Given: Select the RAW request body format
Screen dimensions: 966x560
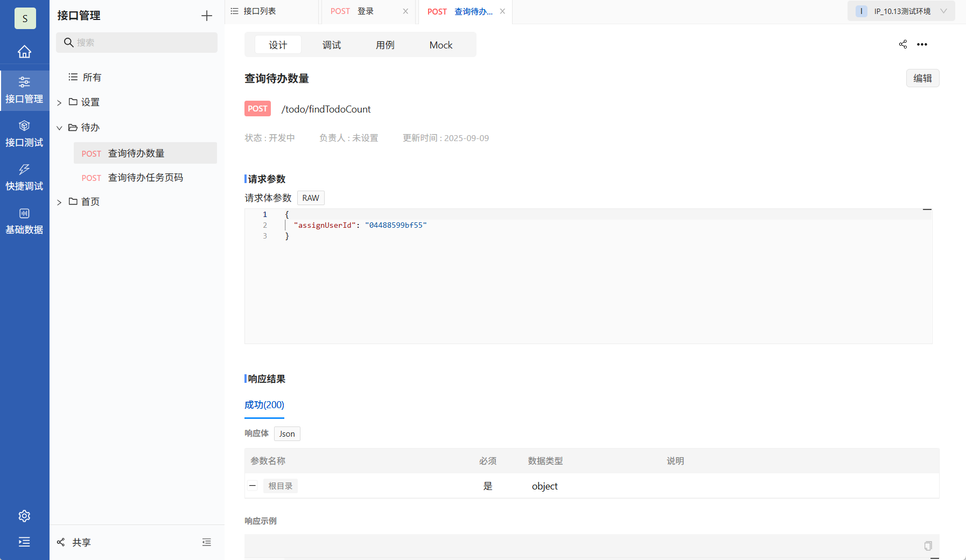Looking at the screenshot, I should (311, 198).
